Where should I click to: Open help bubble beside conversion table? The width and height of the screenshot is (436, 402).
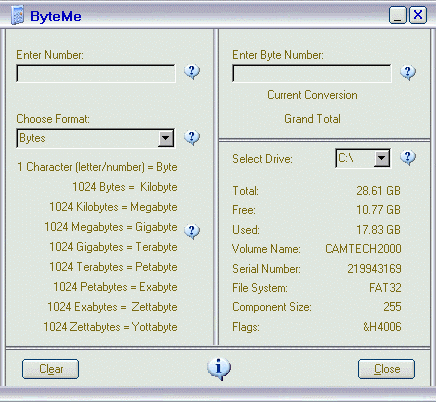point(192,231)
